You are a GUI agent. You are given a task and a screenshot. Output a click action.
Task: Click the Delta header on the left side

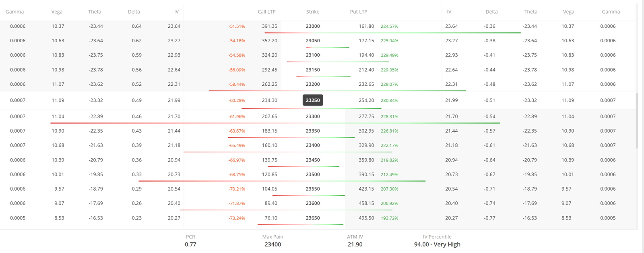[x=134, y=12]
